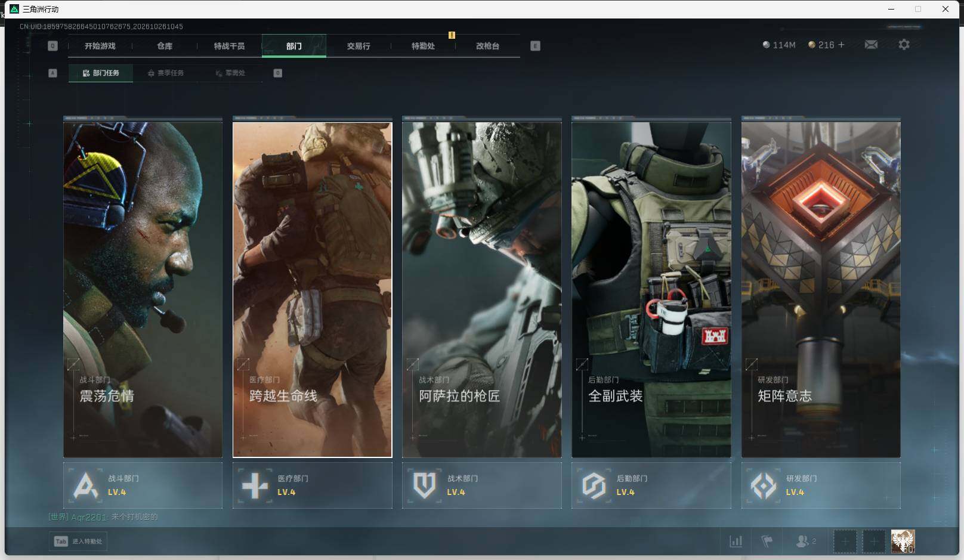964x560 pixels.
Task: Open the statistics bar chart icon
Action: click(x=736, y=542)
